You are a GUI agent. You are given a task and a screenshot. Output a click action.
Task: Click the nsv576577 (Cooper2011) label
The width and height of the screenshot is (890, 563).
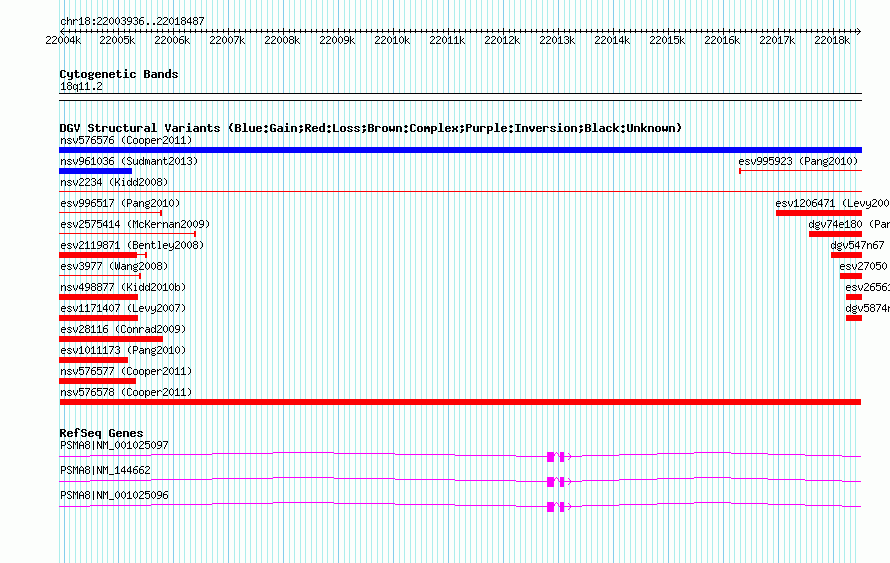(x=126, y=371)
